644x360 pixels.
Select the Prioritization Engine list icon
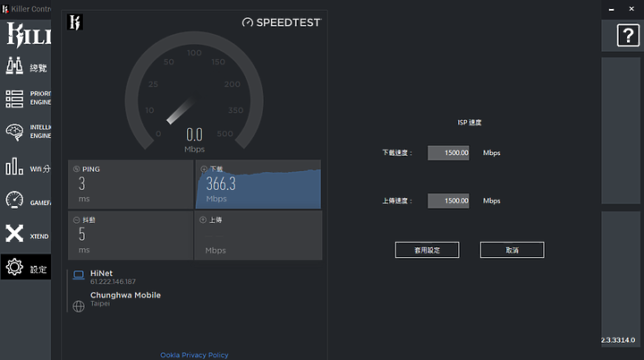14,99
